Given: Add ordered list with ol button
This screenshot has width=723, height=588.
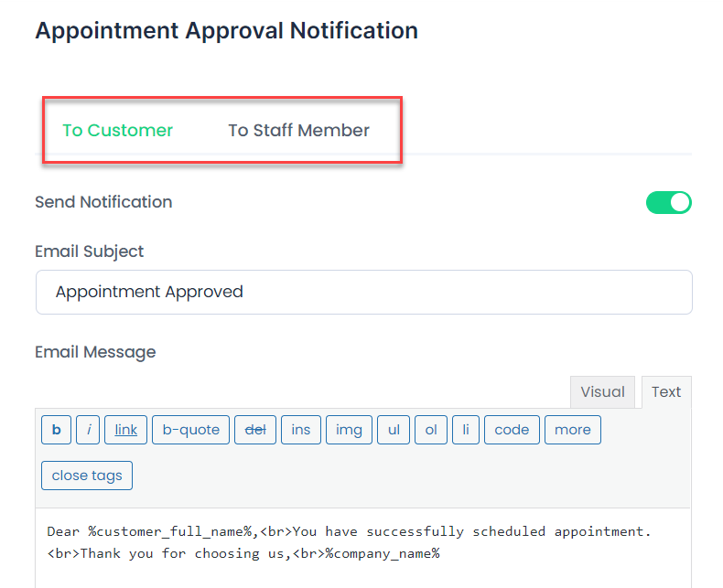Looking at the screenshot, I should click(x=431, y=430).
